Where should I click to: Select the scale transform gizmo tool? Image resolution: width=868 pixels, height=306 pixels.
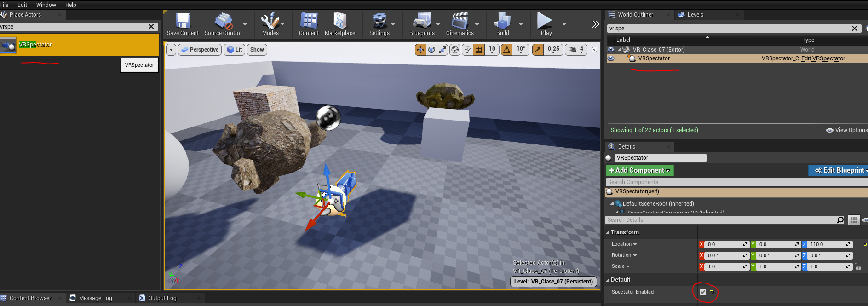point(443,50)
